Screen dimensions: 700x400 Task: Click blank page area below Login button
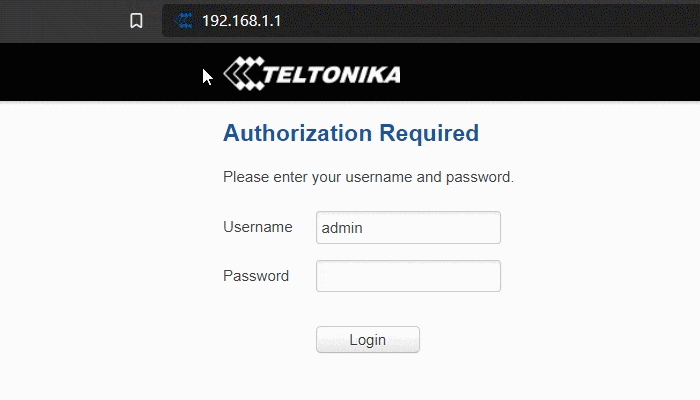click(x=368, y=380)
